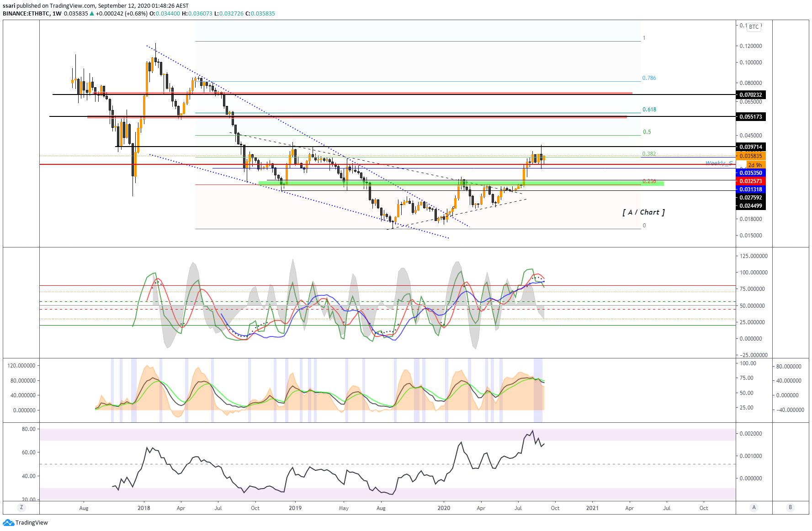Screen dimensions: 812x531
Task: Click the TradingView logo
Action: coord(26,522)
